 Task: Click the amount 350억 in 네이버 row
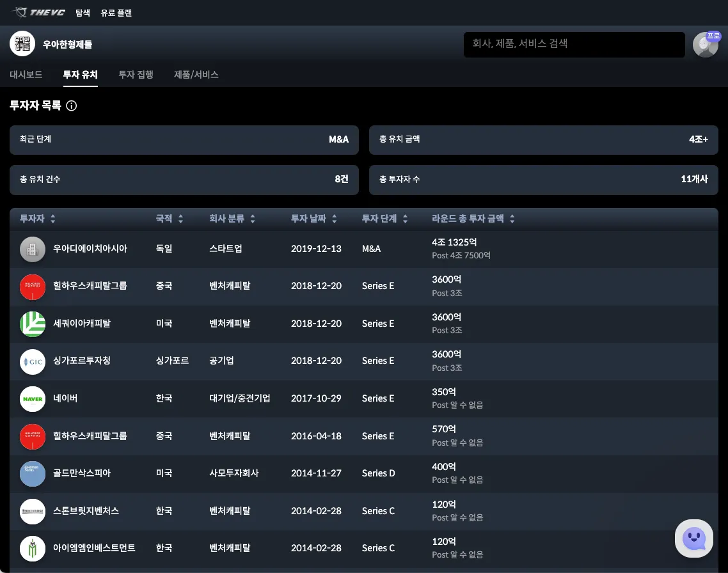[x=443, y=391]
